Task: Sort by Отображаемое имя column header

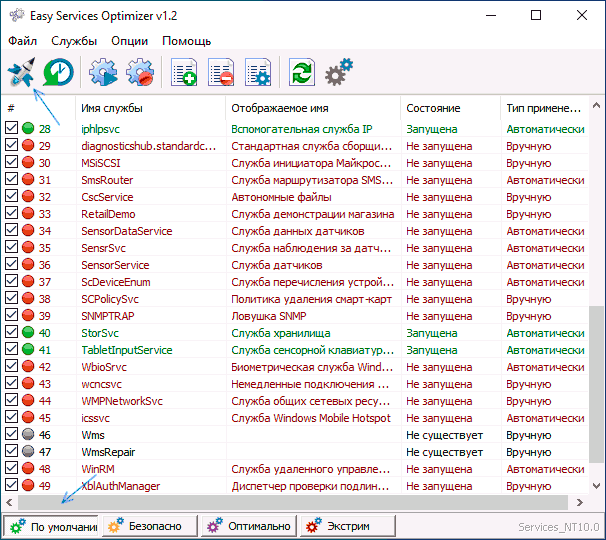Action: [313, 108]
